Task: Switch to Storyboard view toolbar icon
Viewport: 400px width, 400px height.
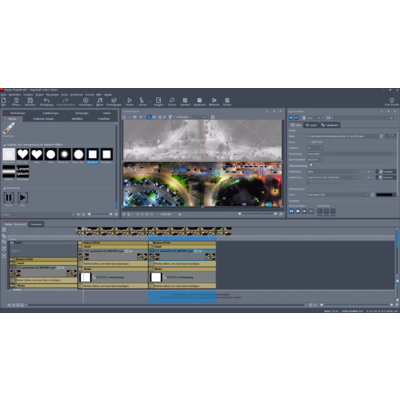Action: [x=199, y=101]
